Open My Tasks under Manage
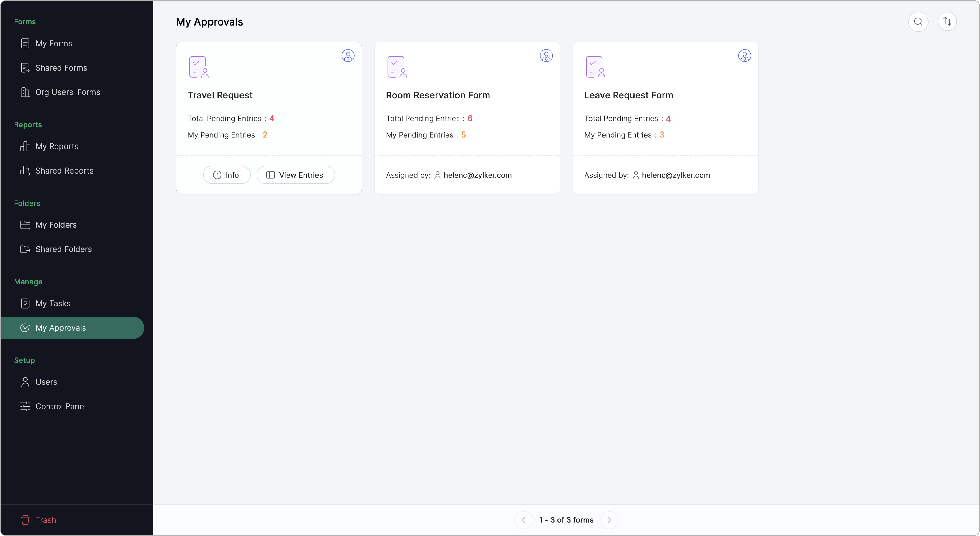Screen dimensions: 980x536 pyautogui.click(x=53, y=303)
